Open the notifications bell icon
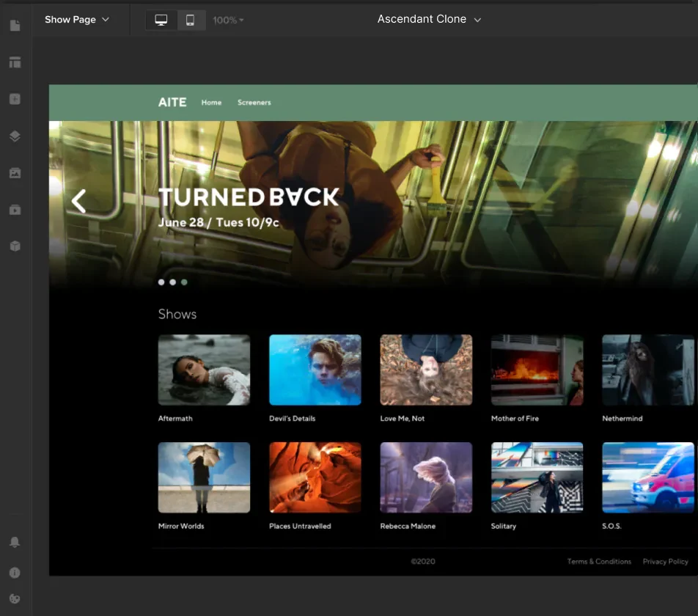698x616 pixels. pyautogui.click(x=15, y=542)
